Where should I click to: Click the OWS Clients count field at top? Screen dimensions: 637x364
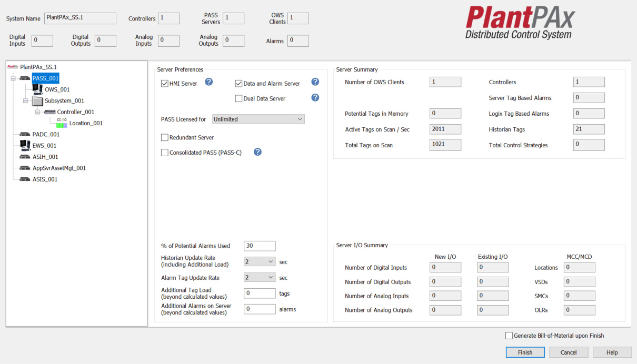coord(298,18)
